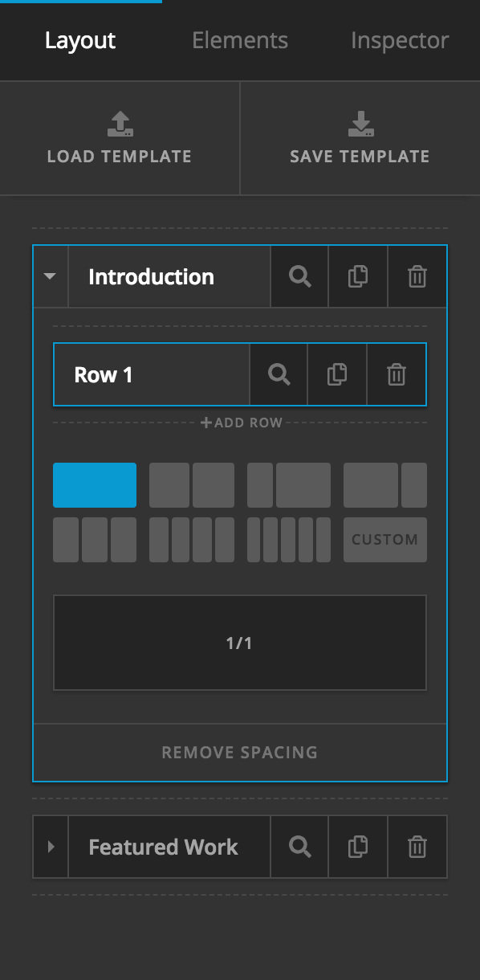Inspect the Featured Work section
This screenshot has width=480, height=980.
299,847
